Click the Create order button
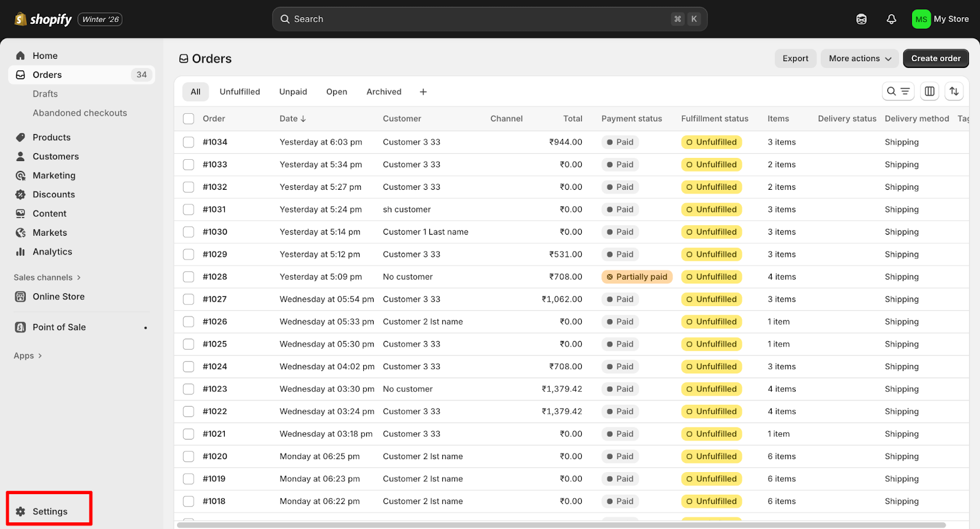This screenshot has height=529, width=980. point(936,58)
